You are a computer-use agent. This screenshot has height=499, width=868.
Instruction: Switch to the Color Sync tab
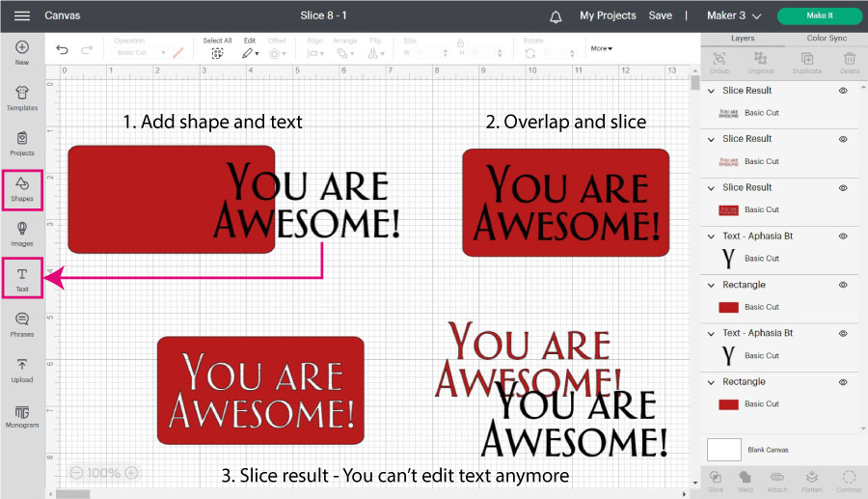(825, 39)
